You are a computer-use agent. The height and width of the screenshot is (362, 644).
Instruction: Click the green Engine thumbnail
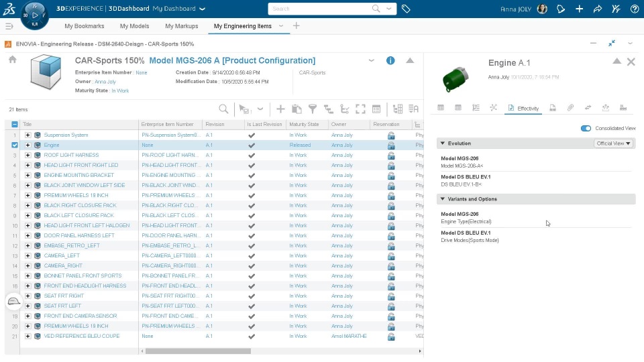pyautogui.click(x=455, y=79)
